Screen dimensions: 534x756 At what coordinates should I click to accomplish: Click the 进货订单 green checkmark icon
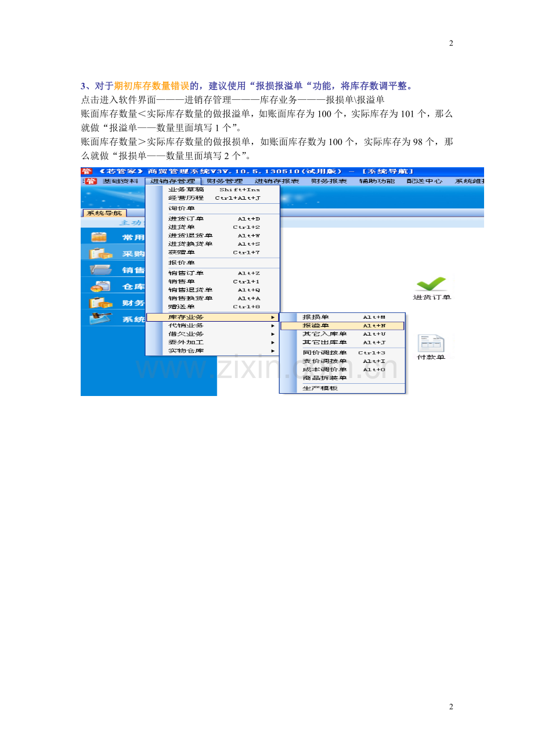431,284
